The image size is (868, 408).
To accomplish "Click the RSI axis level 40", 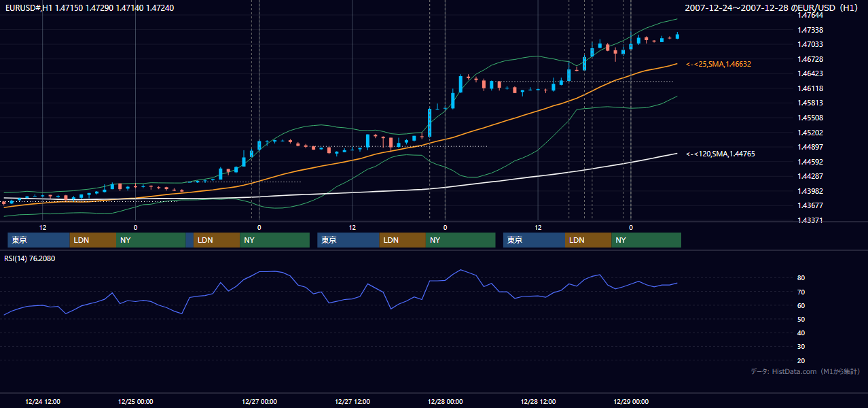I will click(801, 333).
